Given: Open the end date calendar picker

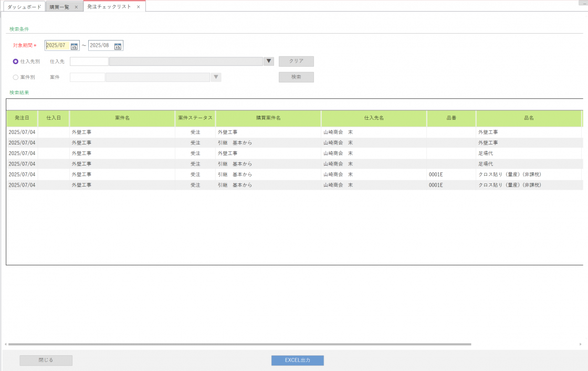Looking at the screenshot, I should click(118, 46).
